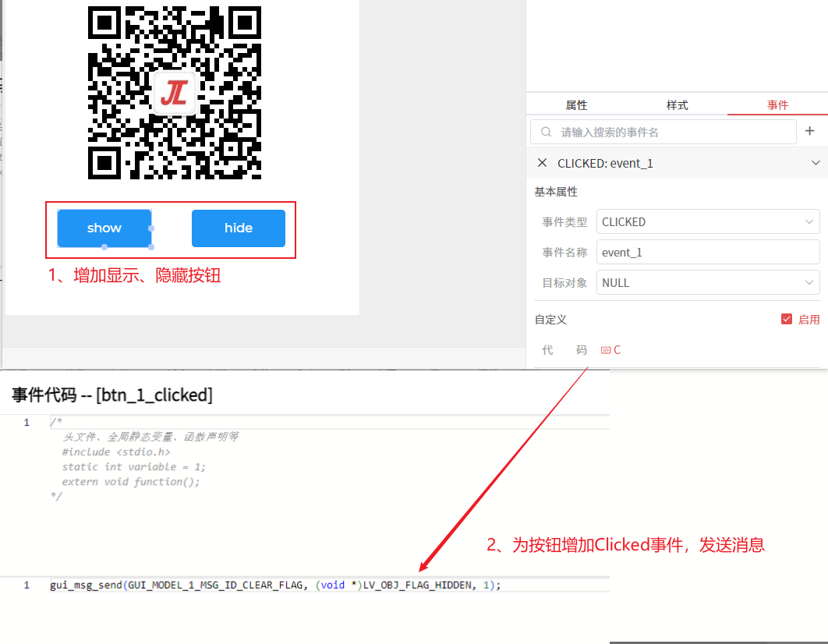Switch to the 属性 tab
The image size is (828, 644).
point(576,105)
